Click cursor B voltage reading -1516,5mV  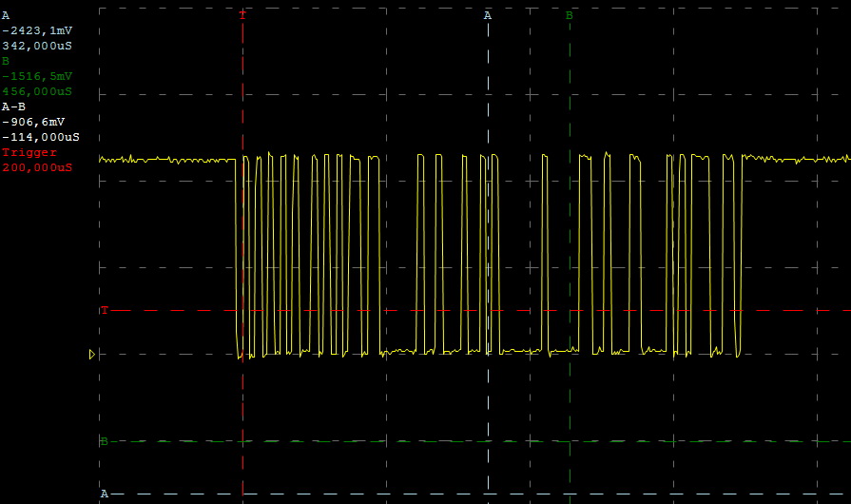(37, 76)
